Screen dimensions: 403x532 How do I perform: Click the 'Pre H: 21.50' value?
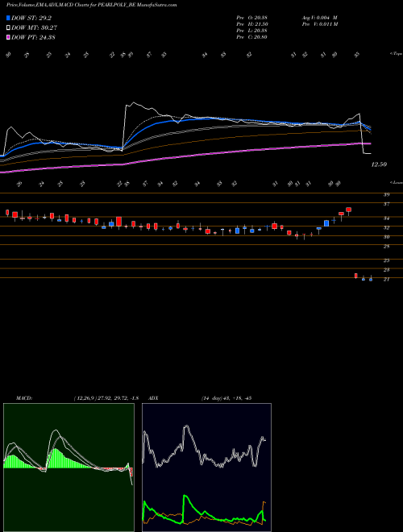(x=252, y=24)
